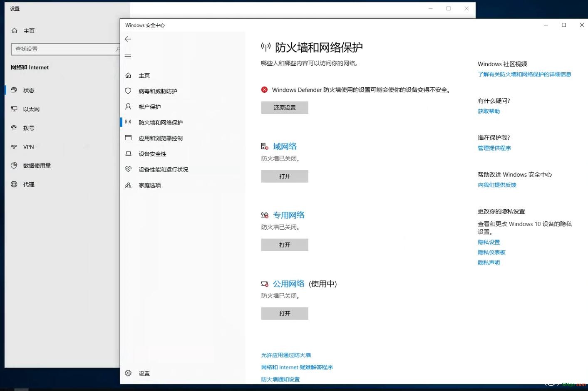Open 允许应用通过防火墙 link
Viewport: 588px width, 391px height.
point(286,355)
